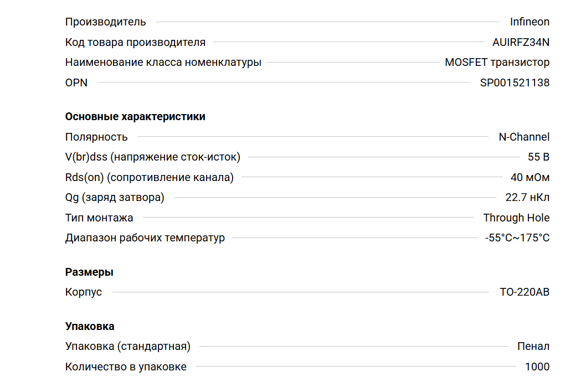Click the 'Производитель' label

click(105, 22)
